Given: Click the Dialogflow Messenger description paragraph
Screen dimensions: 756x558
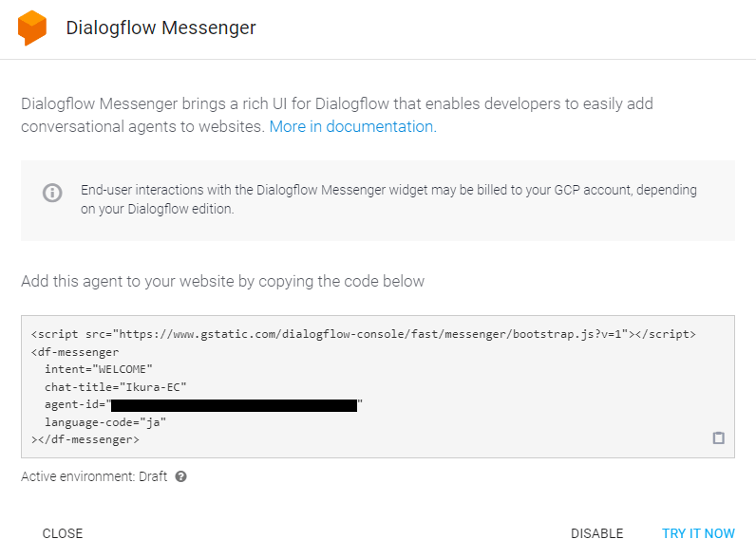Looking at the screenshot, I should point(337,115).
